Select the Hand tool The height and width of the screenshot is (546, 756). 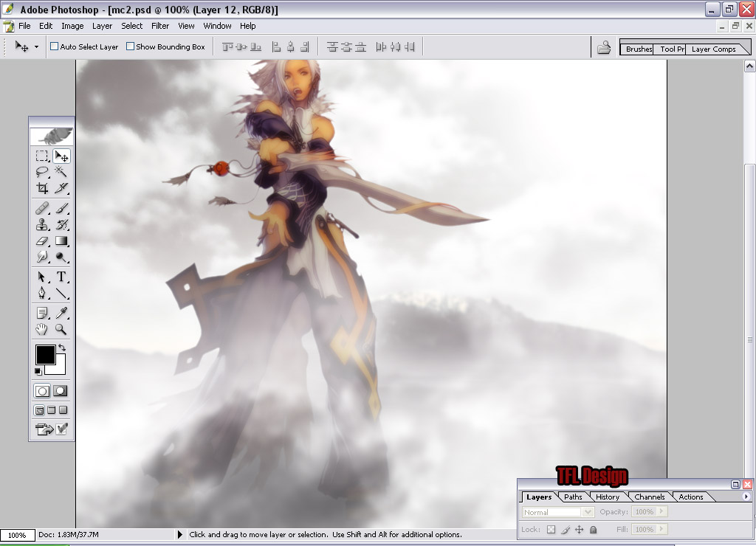pyautogui.click(x=42, y=329)
